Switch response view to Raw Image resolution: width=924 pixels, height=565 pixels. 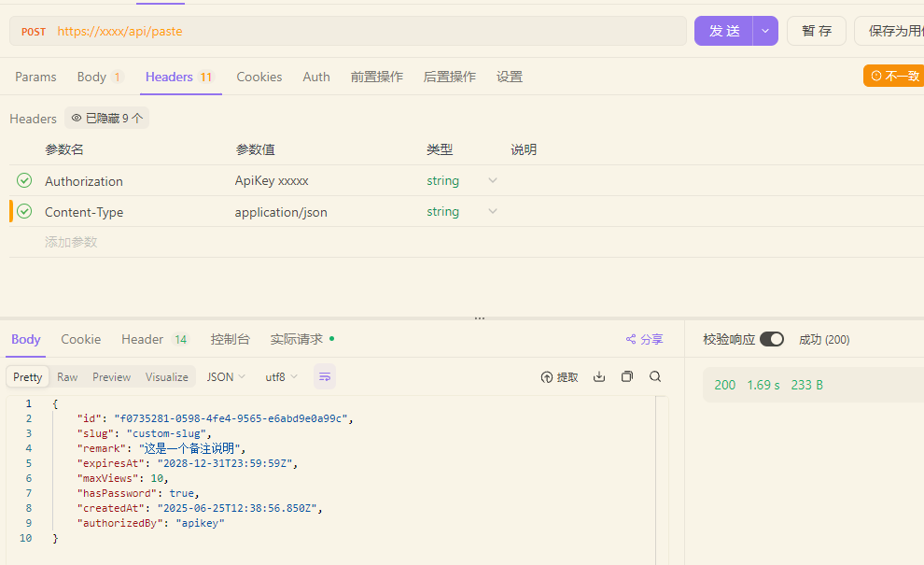67,377
